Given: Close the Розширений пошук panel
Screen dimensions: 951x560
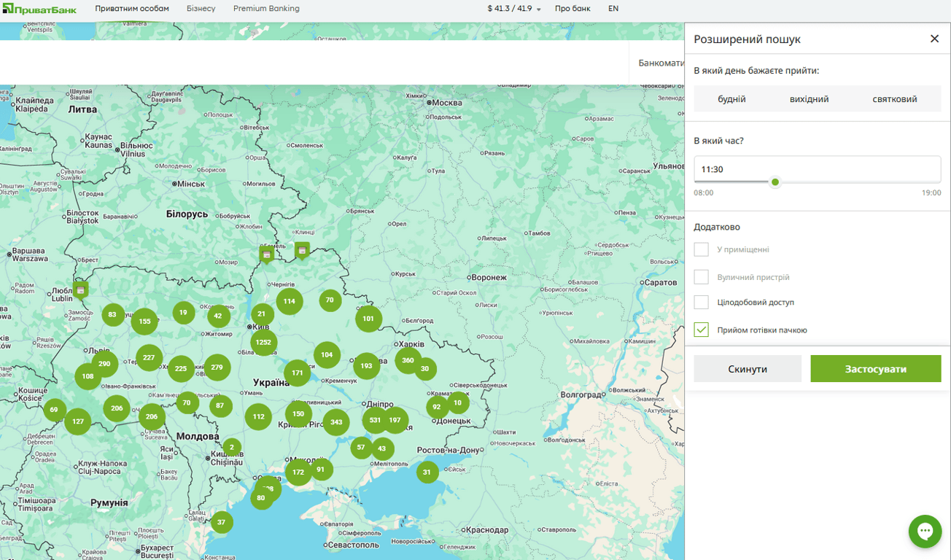Looking at the screenshot, I should 934,39.
